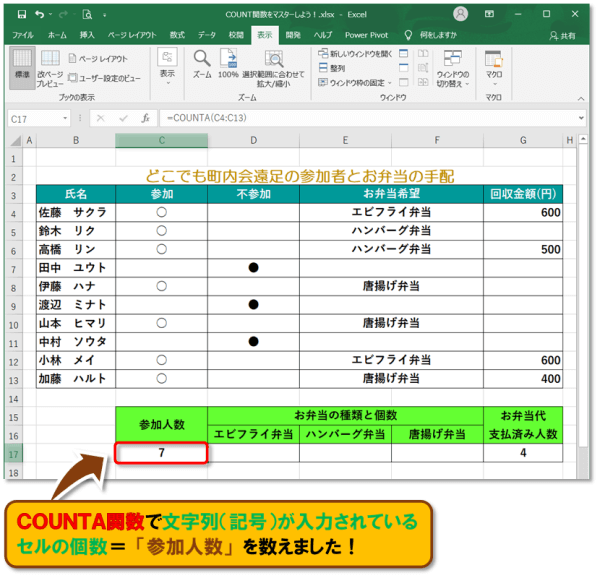Open Print Preview from quick access toolbar
The width and height of the screenshot is (600, 578).
click(x=87, y=15)
